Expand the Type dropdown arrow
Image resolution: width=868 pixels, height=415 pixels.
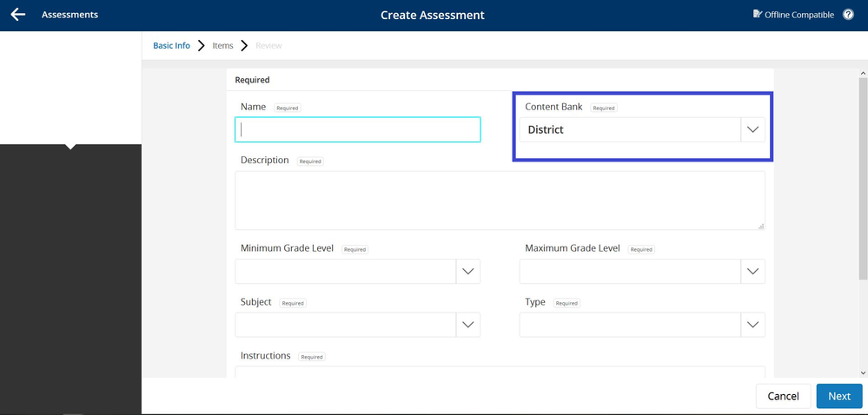pyautogui.click(x=752, y=325)
